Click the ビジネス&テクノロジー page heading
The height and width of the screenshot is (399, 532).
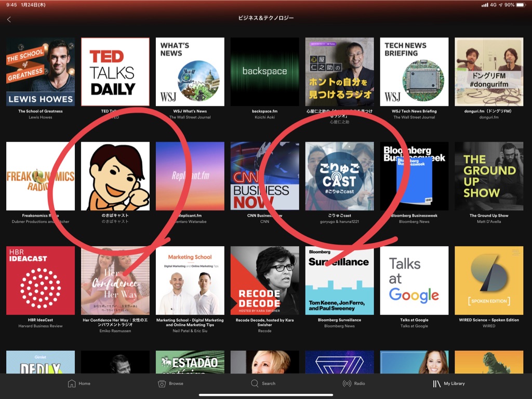tap(266, 18)
